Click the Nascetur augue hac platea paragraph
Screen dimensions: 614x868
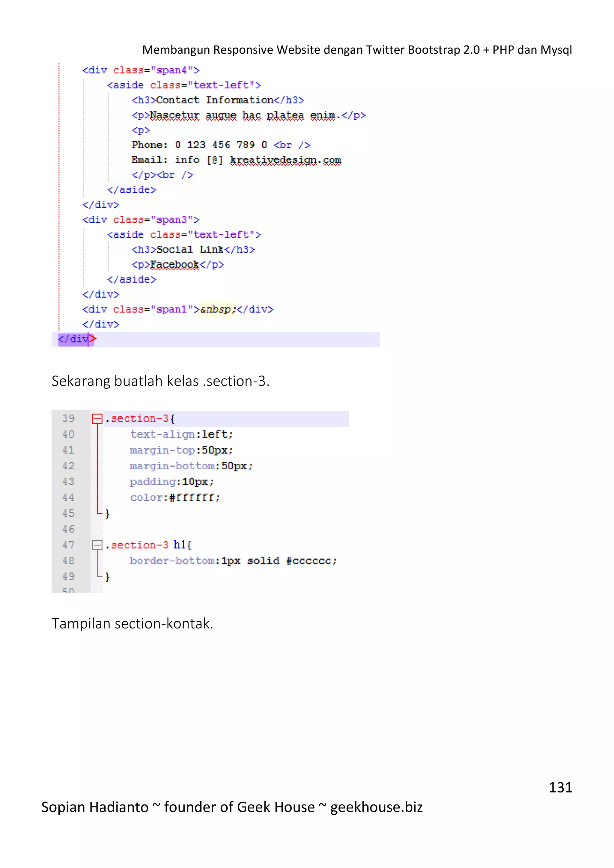point(249,115)
